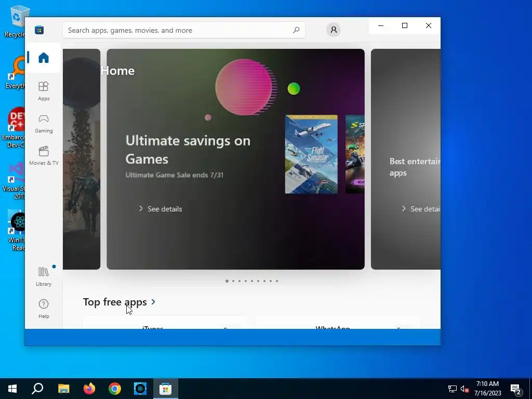Select the last carousel page dot
Screen dimensions: 532x399
[277, 281]
